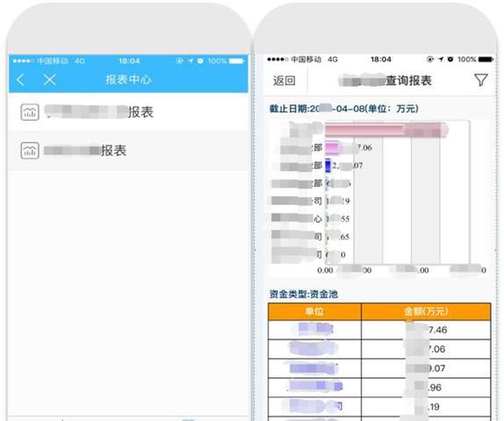Close the 报表中心 page with X
This screenshot has width=504, height=421.
(49, 80)
